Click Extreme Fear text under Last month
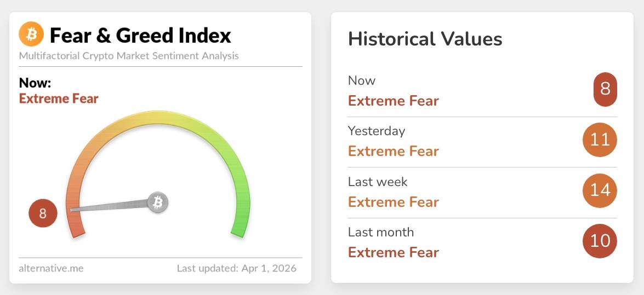644x295 pixels. (394, 252)
